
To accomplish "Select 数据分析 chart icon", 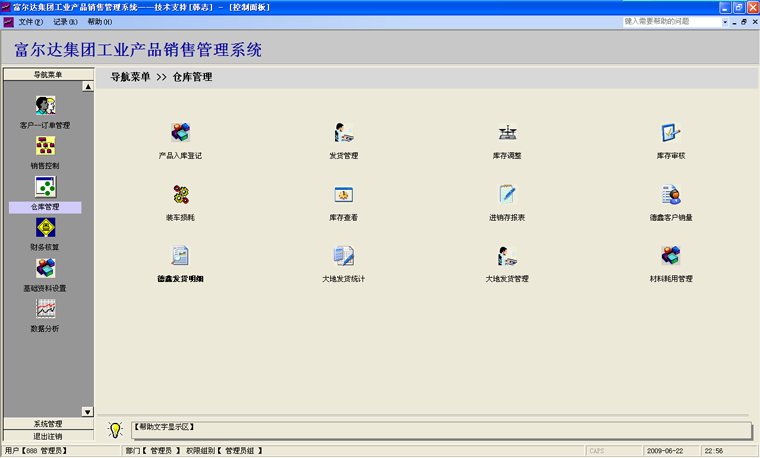I will click(x=45, y=309).
